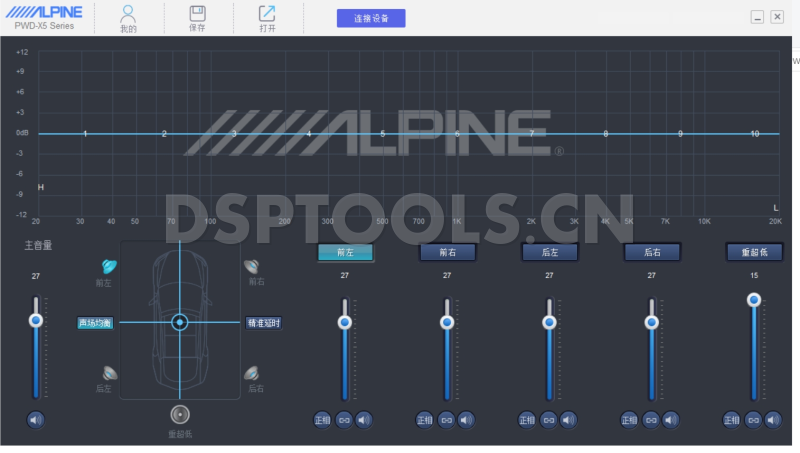This screenshot has height=453, width=800.
Task: Switch to the 精准延时 mode tab
Action: click(264, 323)
